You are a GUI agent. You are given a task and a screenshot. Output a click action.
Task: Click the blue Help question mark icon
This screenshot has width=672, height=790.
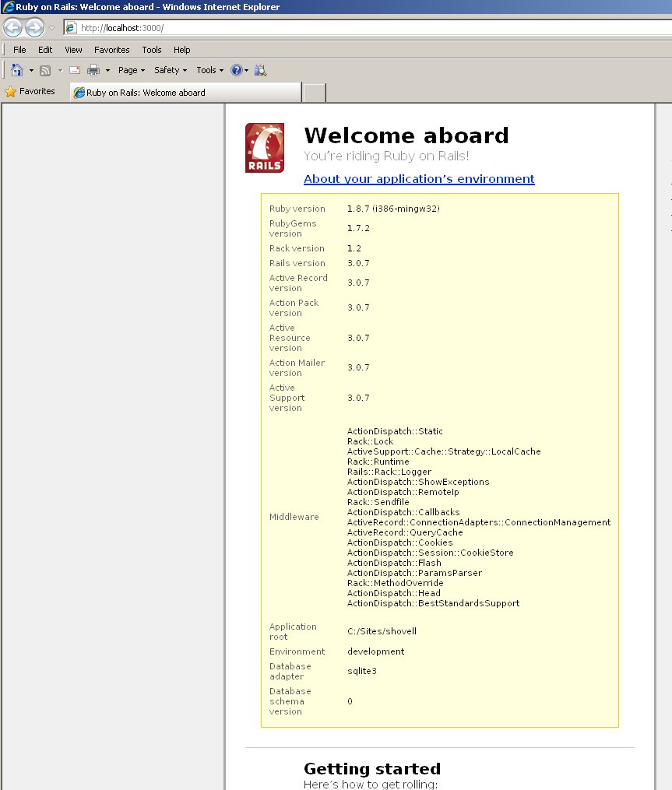237,70
